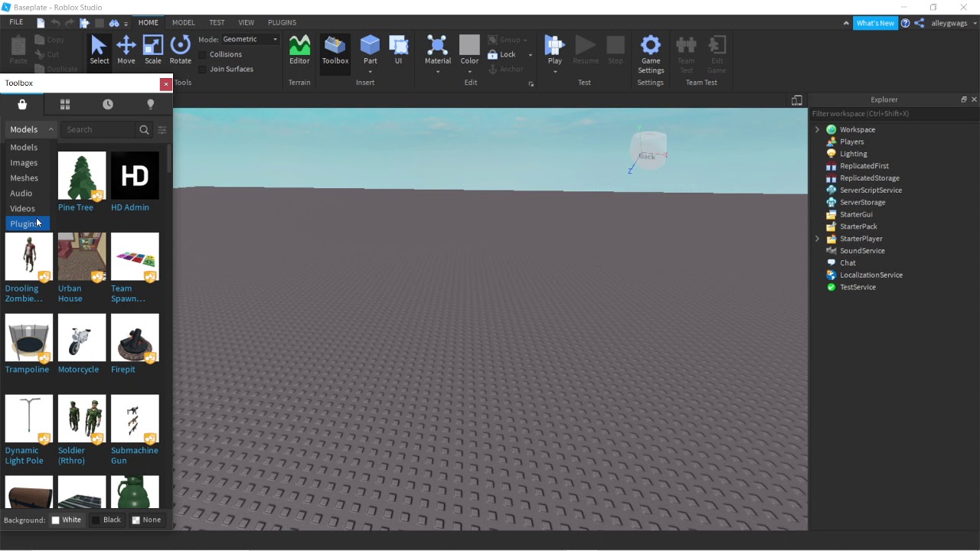This screenshot has width=980, height=551.
Task: Click the binoculars find icon
Action: point(114,23)
